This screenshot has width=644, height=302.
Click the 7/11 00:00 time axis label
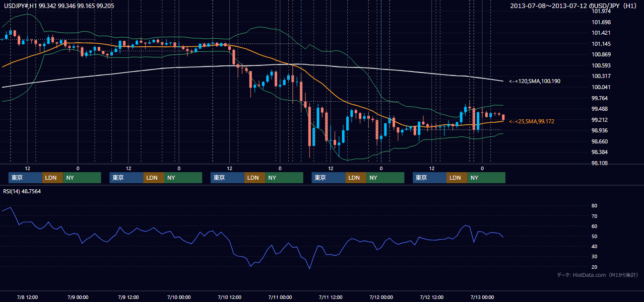[280, 297]
